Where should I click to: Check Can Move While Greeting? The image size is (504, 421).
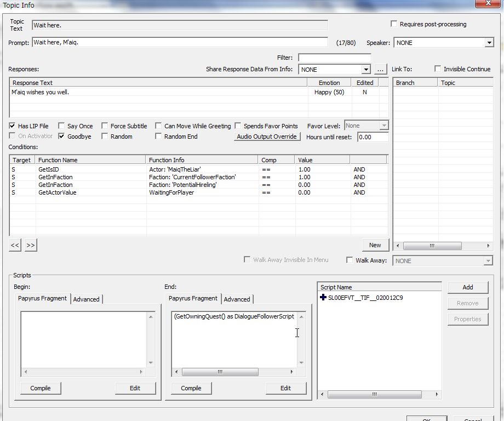(158, 126)
